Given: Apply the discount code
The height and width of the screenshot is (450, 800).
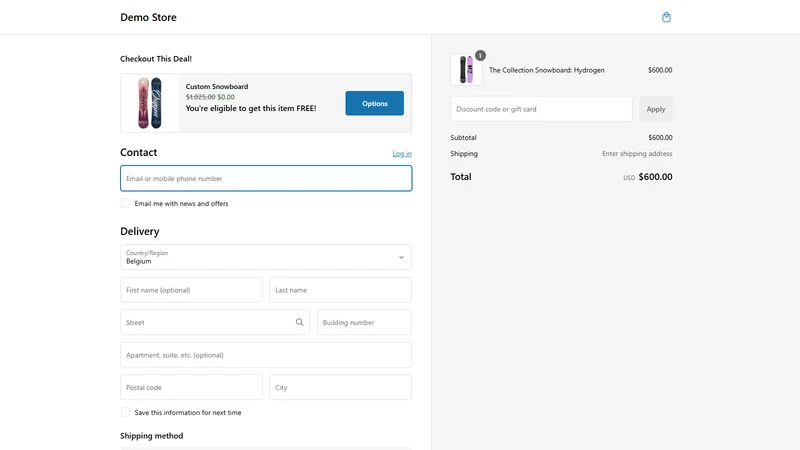Looking at the screenshot, I should click(x=656, y=109).
